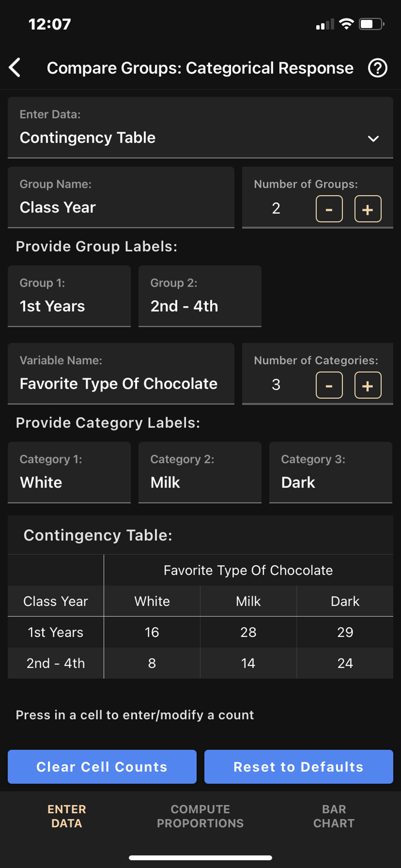The width and height of the screenshot is (401, 868).
Task: Edit Category 3 label Dark
Action: pyautogui.click(x=330, y=482)
